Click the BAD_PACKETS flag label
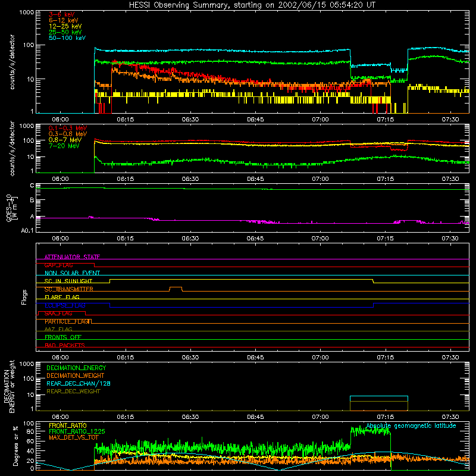 [65, 345]
